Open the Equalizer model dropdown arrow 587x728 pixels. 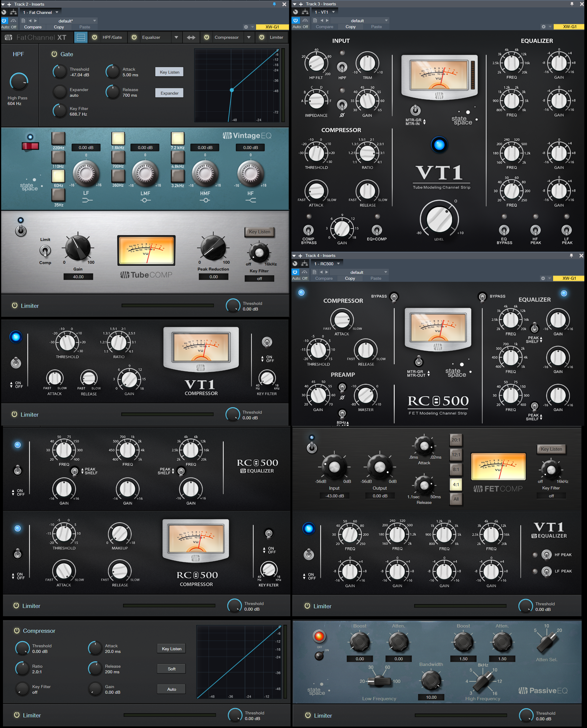[176, 37]
